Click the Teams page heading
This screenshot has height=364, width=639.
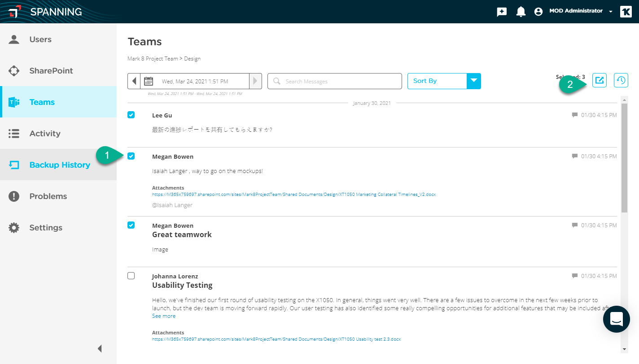point(144,42)
